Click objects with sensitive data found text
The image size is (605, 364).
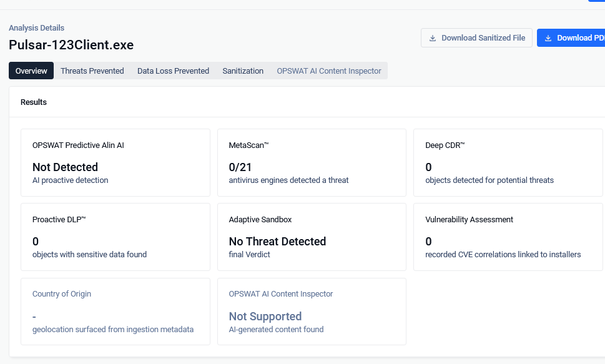coord(89,254)
